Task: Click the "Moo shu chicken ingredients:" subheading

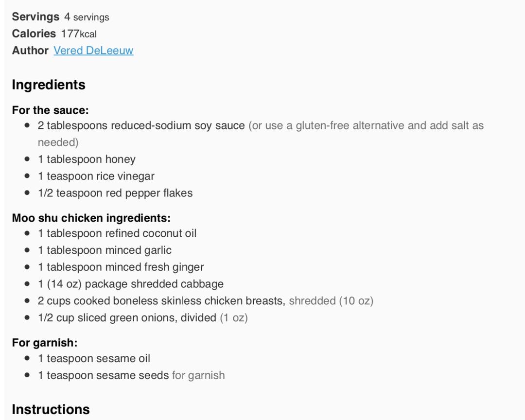Action: [91, 218]
